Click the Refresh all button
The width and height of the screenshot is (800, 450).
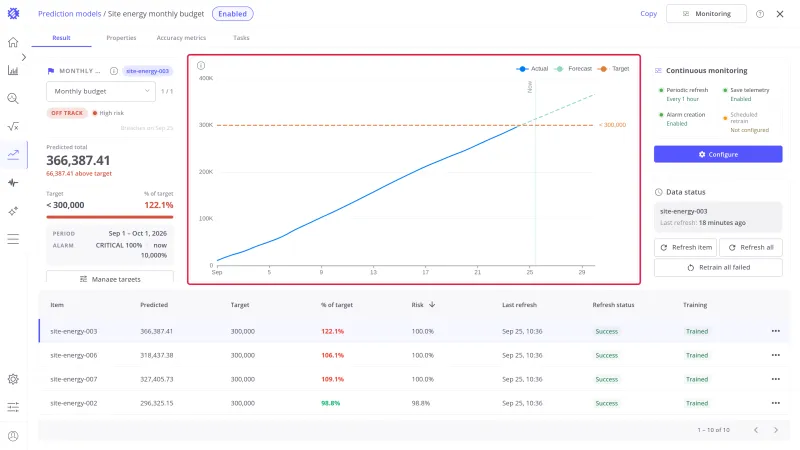(x=751, y=247)
